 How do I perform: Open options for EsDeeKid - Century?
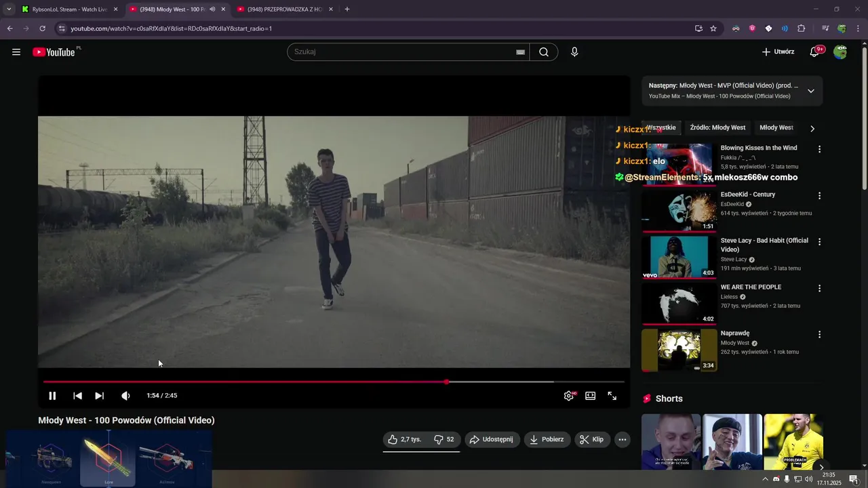[x=819, y=196]
